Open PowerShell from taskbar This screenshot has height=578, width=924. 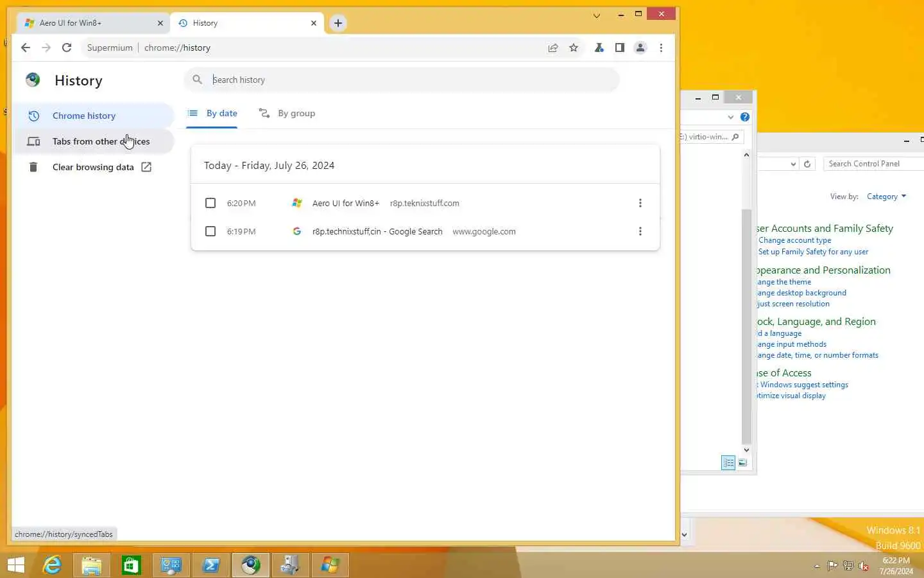coord(210,565)
